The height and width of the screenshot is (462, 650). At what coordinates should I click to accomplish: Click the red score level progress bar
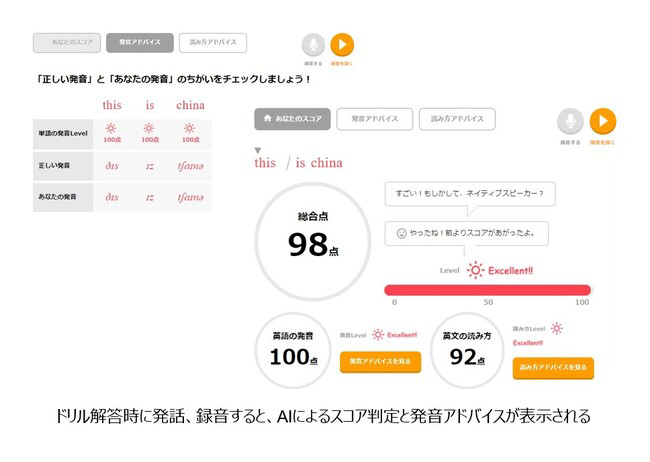click(487, 290)
